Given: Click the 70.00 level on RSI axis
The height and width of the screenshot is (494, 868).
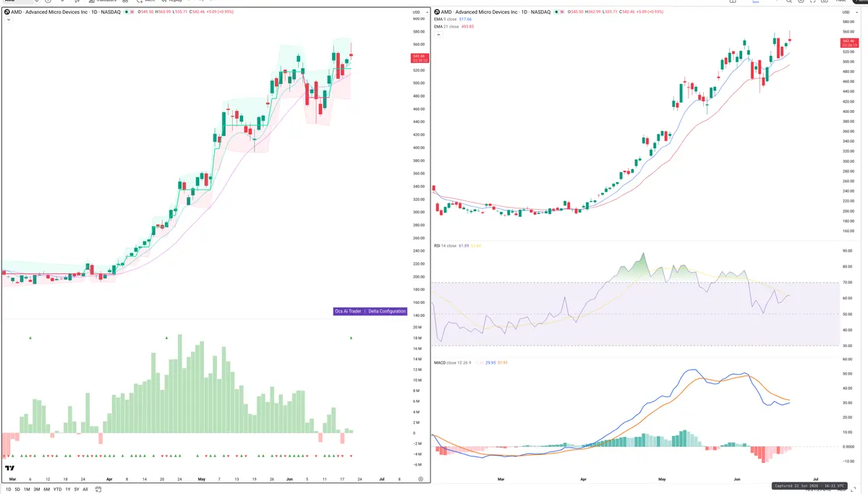Looking at the screenshot, I should point(847,282).
